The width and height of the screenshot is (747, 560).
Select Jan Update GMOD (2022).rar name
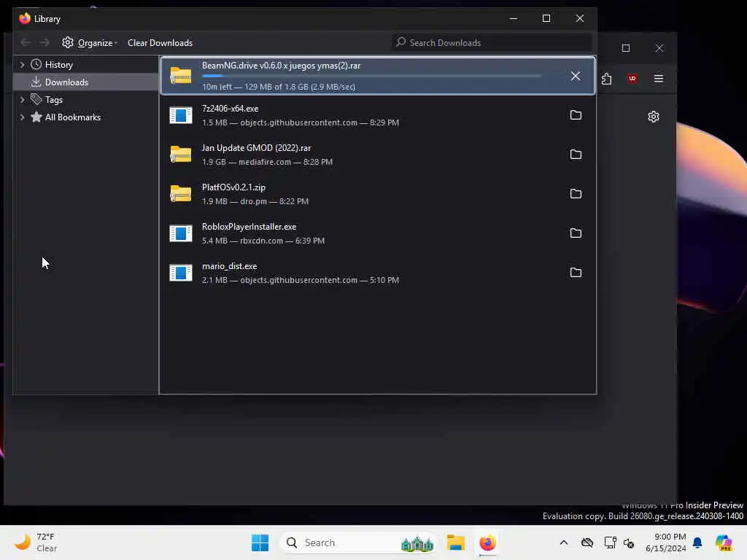tap(256, 148)
